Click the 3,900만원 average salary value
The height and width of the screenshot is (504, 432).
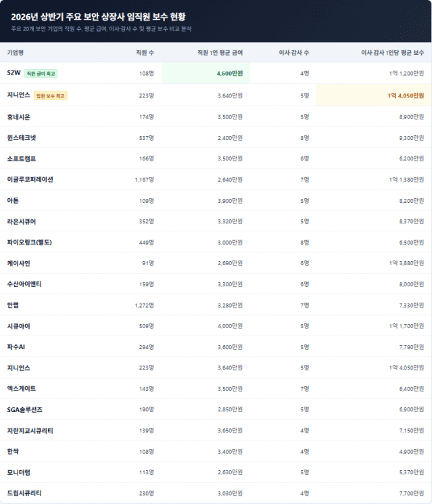tap(230, 200)
